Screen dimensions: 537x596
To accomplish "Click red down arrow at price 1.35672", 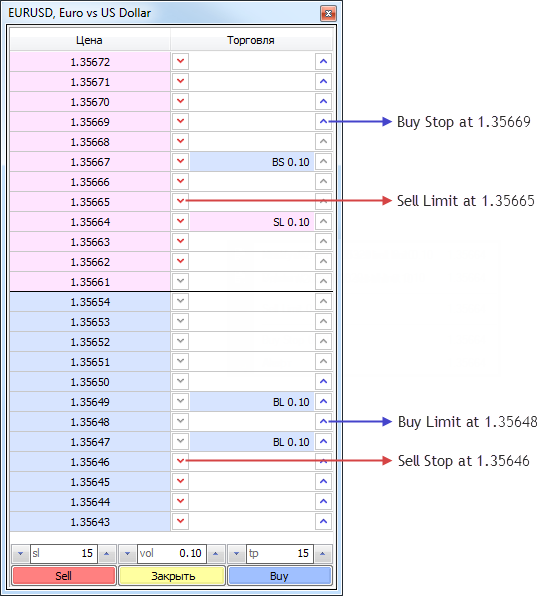I will click(x=181, y=62).
